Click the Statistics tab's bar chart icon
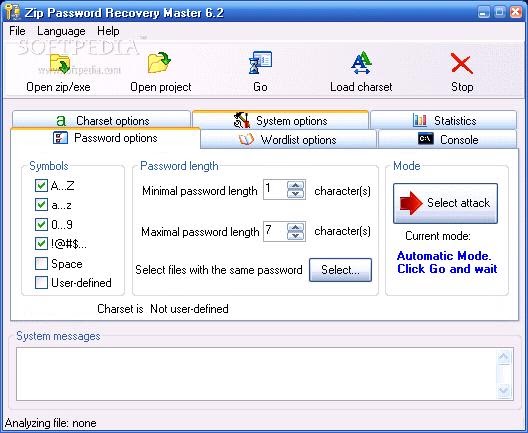Image resolution: width=528 pixels, height=433 pixels. pos(420,120)
